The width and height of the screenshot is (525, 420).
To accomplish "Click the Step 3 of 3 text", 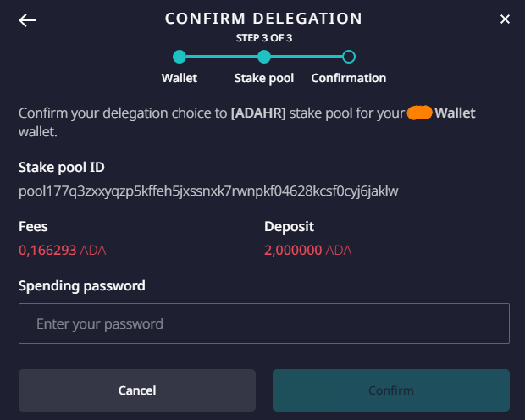I will click(263, 38).
